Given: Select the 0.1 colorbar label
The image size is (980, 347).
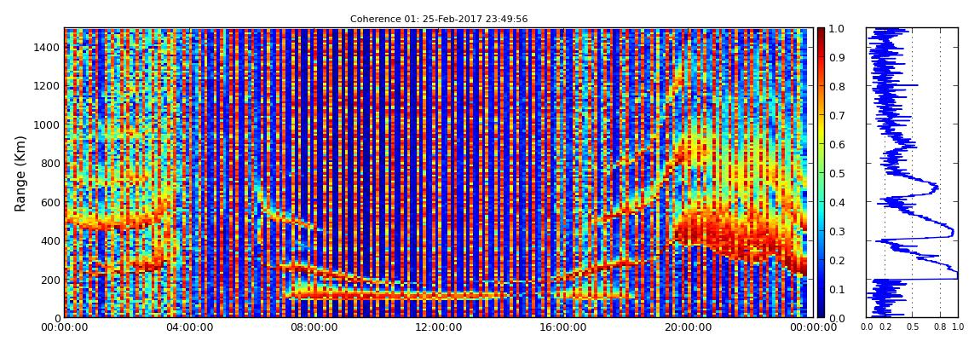Looking at the screenshot, I should pos(838,290).
